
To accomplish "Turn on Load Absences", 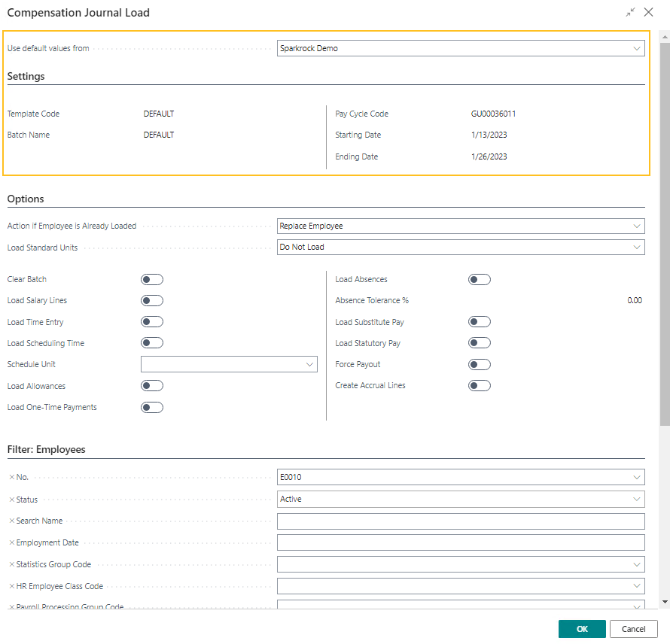I will click(479, 279).
